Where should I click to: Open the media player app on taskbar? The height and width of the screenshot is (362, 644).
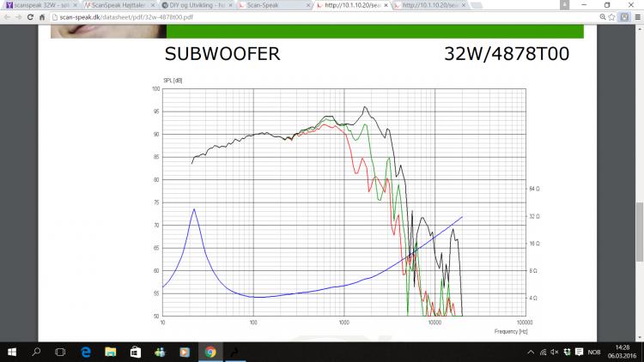tap(185, 353)
